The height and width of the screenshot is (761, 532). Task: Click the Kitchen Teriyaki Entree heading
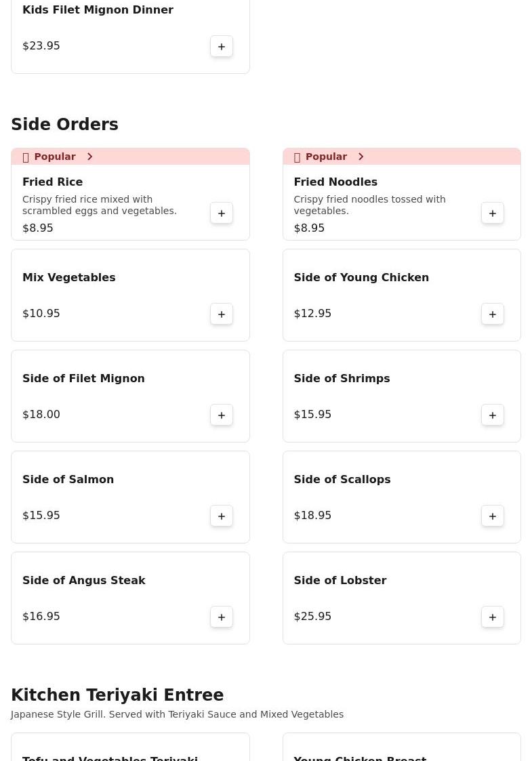pyautogui.click(x=117, y=695)
